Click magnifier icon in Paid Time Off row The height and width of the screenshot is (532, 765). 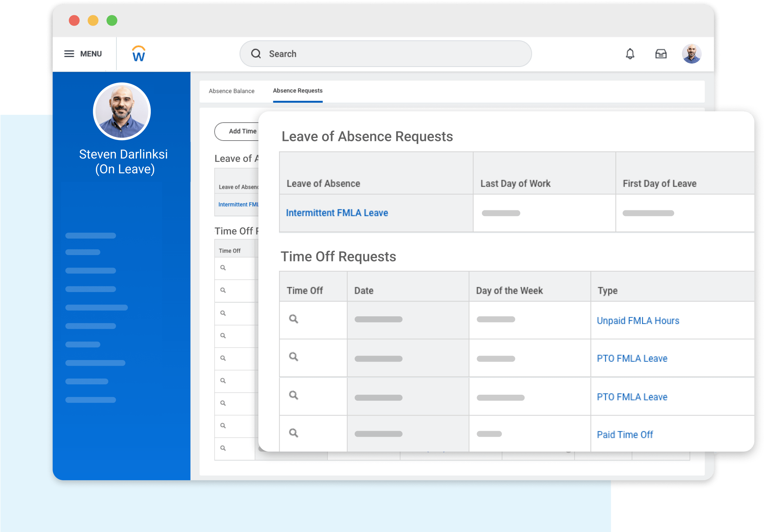coord(293,433)
